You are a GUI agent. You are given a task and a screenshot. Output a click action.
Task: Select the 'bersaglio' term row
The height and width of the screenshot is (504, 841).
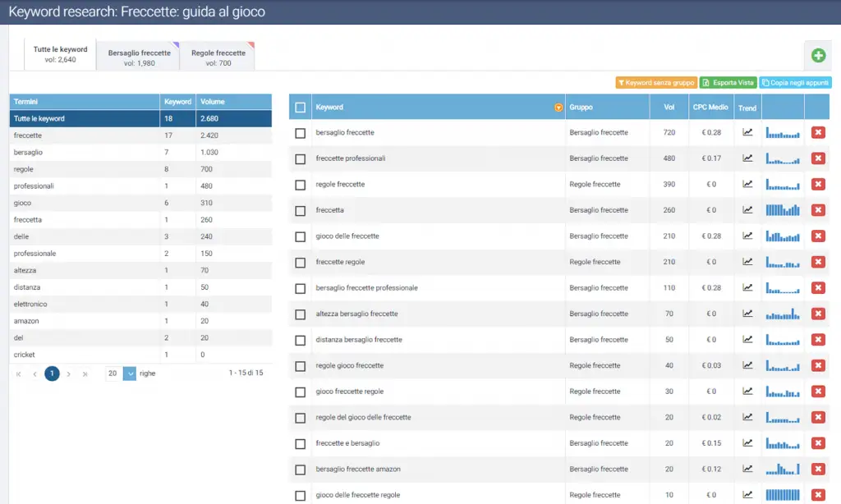(x=140, y=153)
